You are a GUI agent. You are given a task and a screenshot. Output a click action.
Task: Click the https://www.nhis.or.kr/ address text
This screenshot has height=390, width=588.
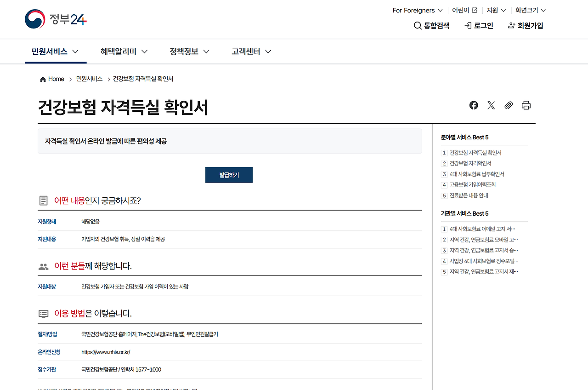tap(106, 352)
